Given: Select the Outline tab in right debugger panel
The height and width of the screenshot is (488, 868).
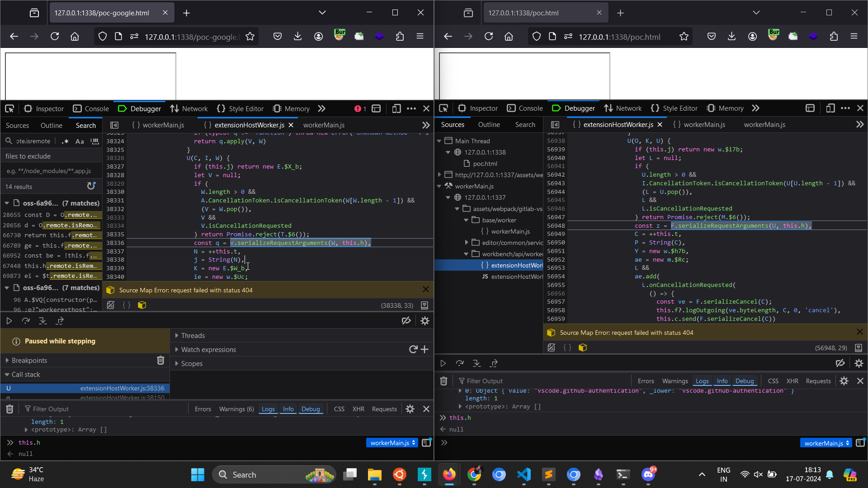Looking at the screenshot, I should 489,125.
